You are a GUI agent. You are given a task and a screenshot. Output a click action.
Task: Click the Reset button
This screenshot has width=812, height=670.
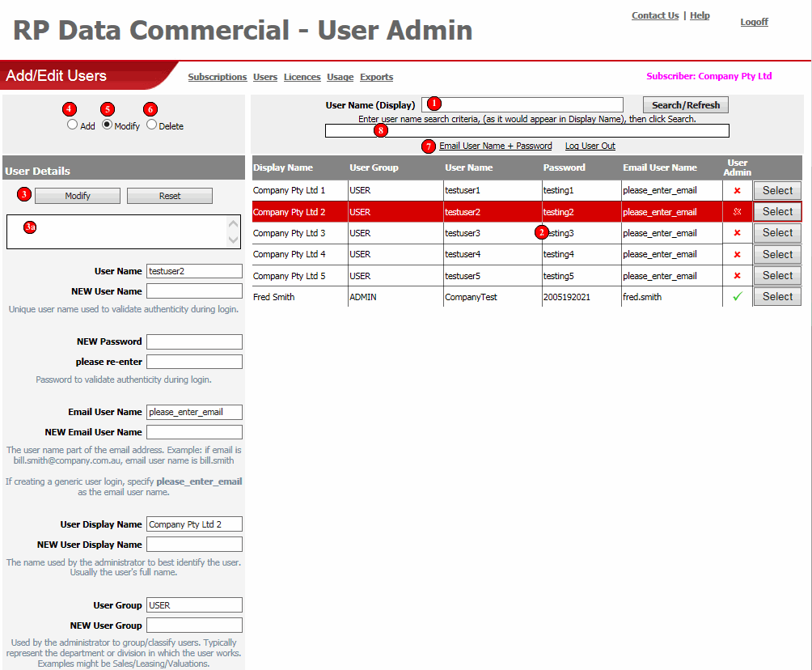[x=170, y=196]
